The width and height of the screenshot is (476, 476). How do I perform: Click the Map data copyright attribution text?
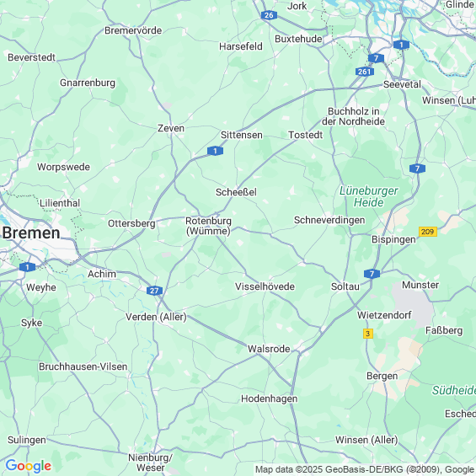coord(365,469)
